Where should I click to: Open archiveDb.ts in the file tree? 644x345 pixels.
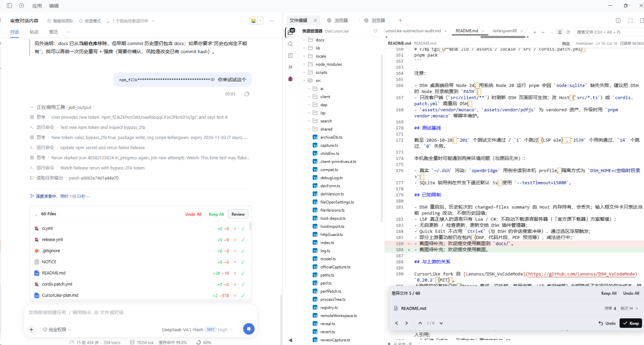(331, 137)
